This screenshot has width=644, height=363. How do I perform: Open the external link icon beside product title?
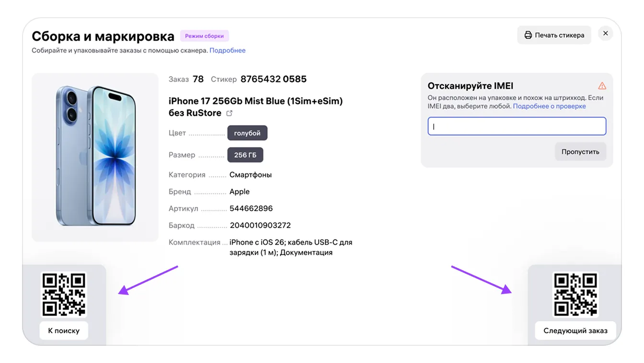[230, 113]
